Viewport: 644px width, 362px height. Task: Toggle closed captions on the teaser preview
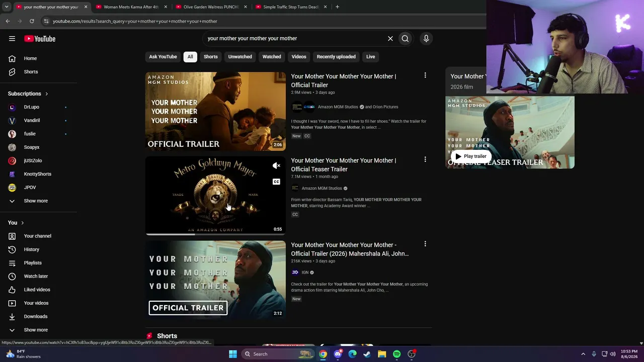pos(276,182)
